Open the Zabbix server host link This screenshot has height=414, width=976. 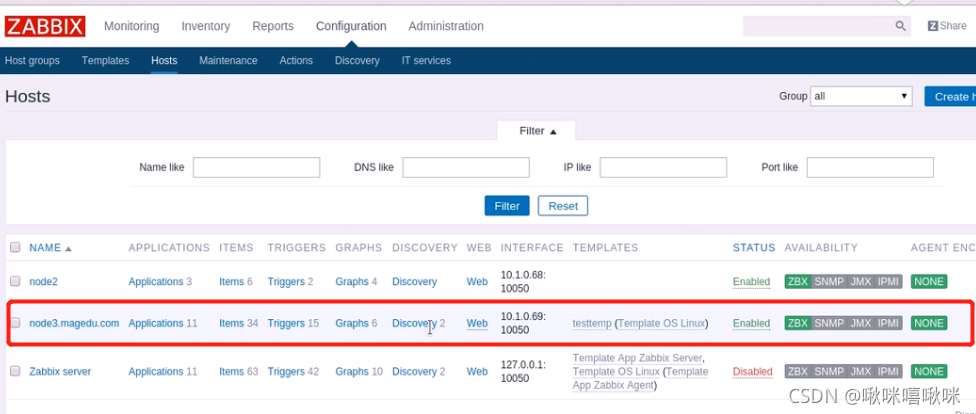pyautogui.click(x=60, y=372)
